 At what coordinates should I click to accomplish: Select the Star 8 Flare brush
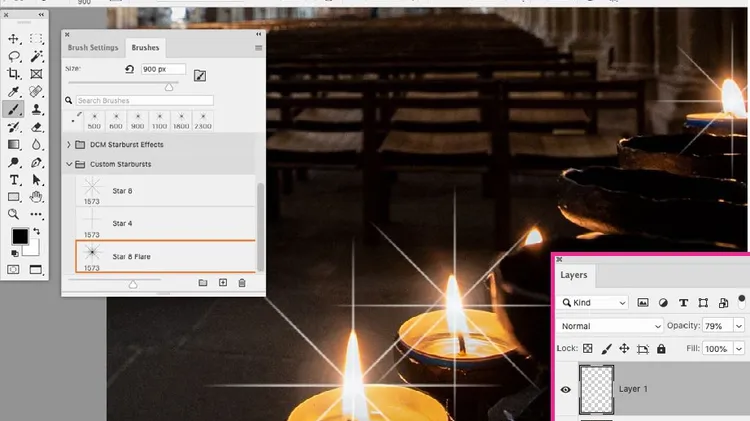tap(165, 256)
